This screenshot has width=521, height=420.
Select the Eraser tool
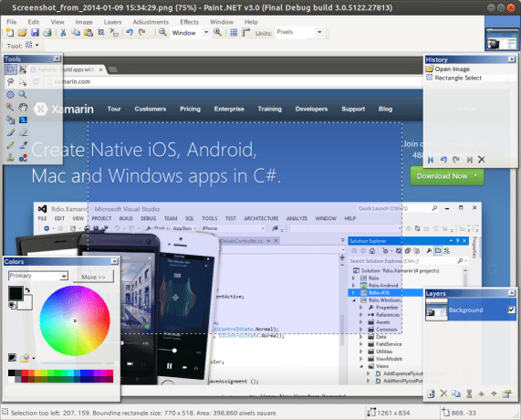point(23,132)
